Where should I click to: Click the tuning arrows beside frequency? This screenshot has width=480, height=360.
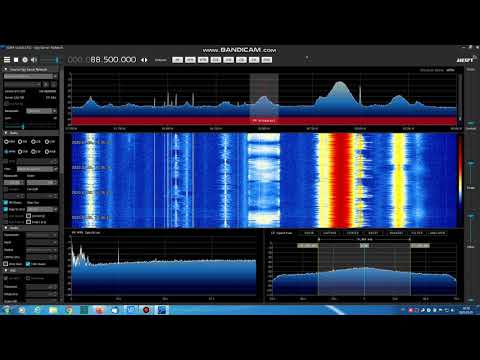pyautogui.click(x=144, y=60)
